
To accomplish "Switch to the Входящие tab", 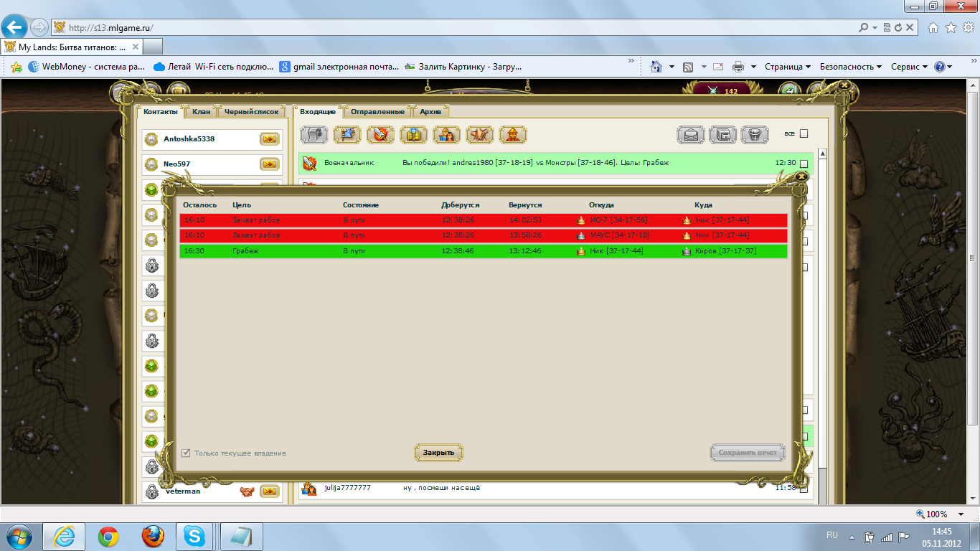I will coord(318,112).
